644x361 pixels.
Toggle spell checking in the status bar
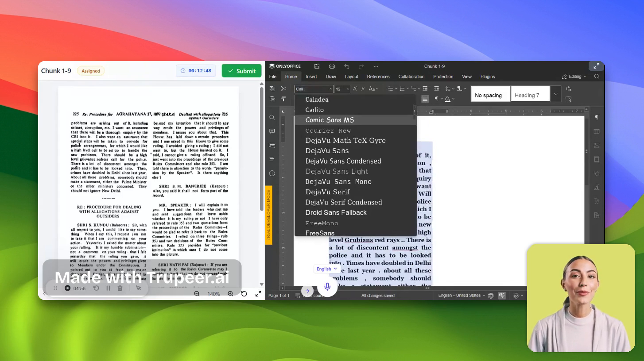502,296
